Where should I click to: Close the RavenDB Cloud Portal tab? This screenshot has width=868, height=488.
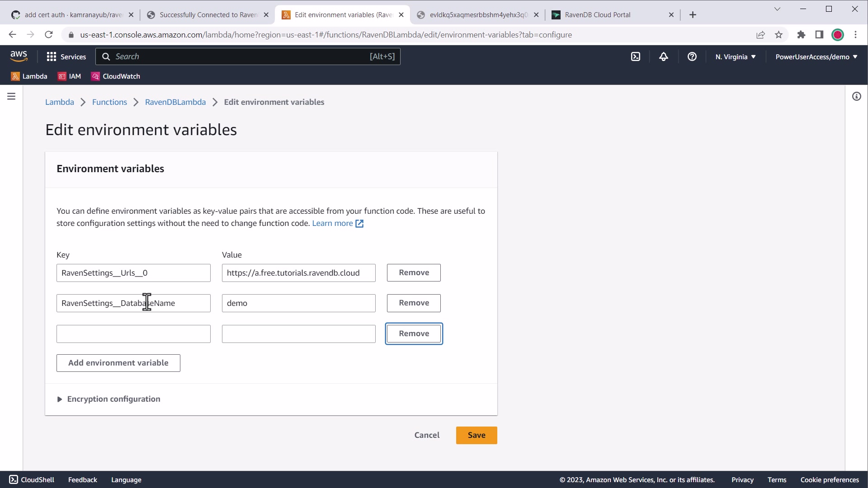point(671,15)
